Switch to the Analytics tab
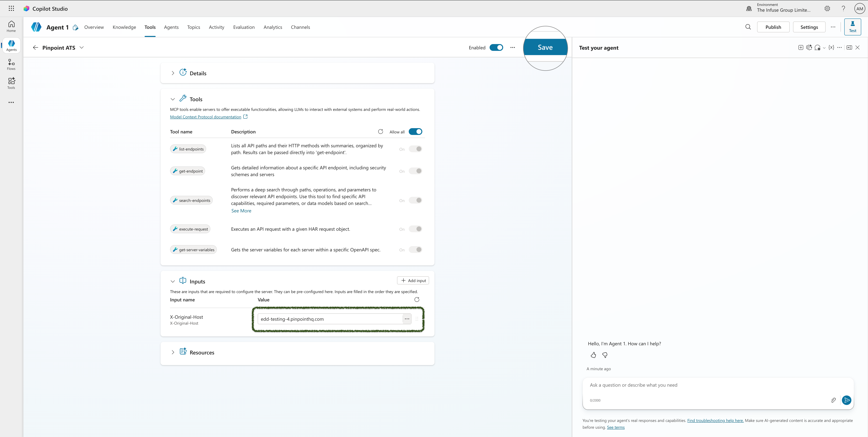This screenshot has height=437, width=868. 273,27
